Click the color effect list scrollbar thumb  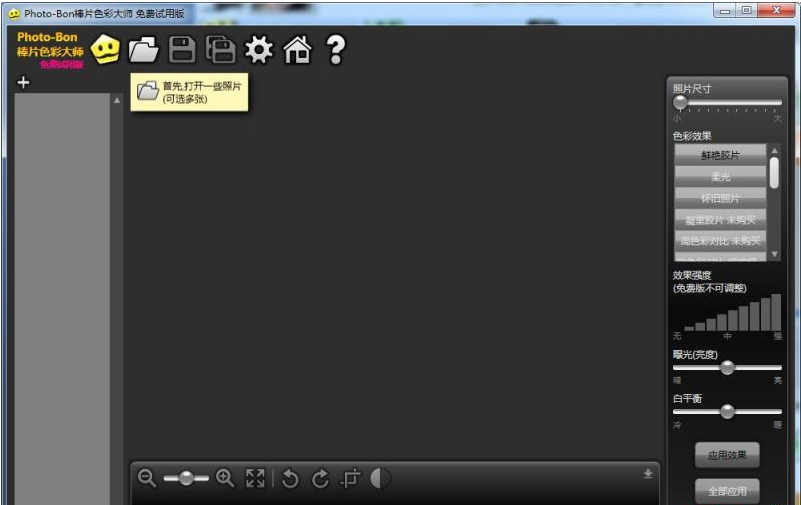click(774, 173)
